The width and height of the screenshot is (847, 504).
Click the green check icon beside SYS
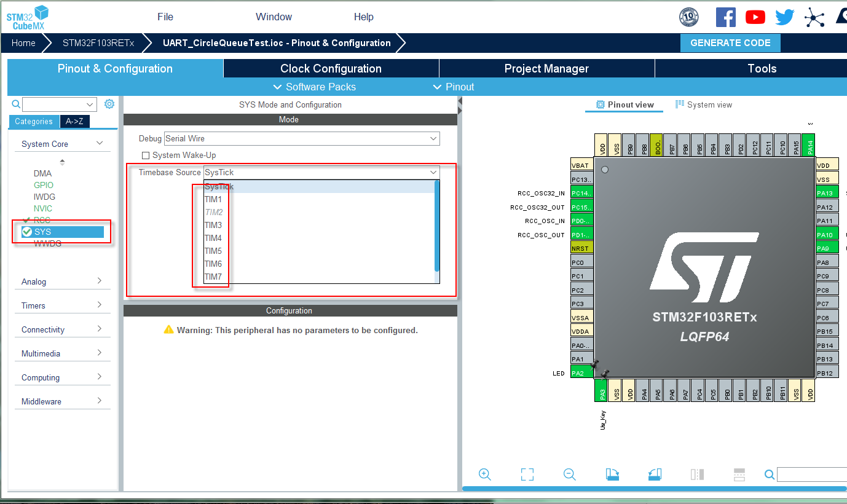click(x=27, y=232)
